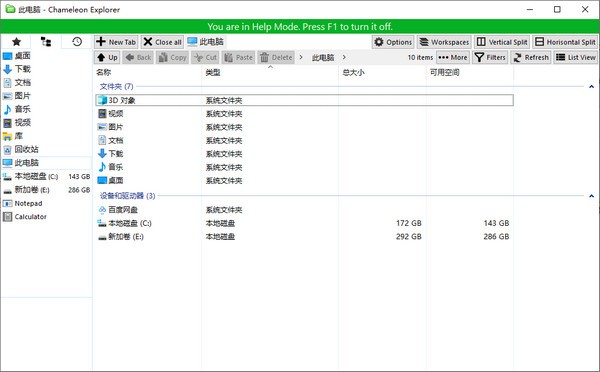Enable Vertical Split view
600x372 pixels.
coord(502,42)
